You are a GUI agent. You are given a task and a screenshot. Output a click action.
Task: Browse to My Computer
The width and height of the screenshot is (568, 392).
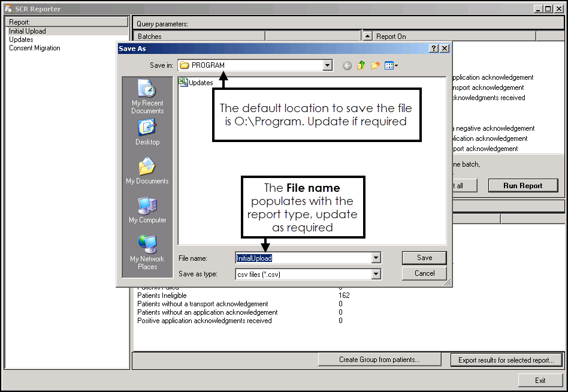point(147,210)
